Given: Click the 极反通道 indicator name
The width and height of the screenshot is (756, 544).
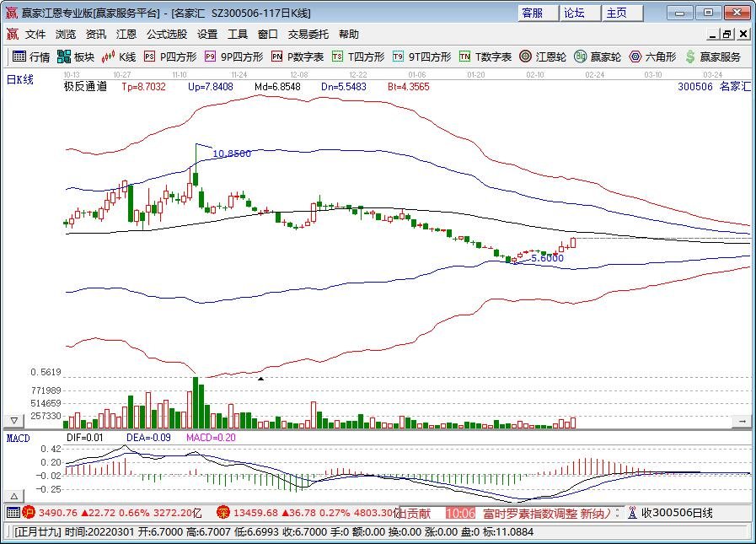Looking at the screenshot, I should 85,87.
